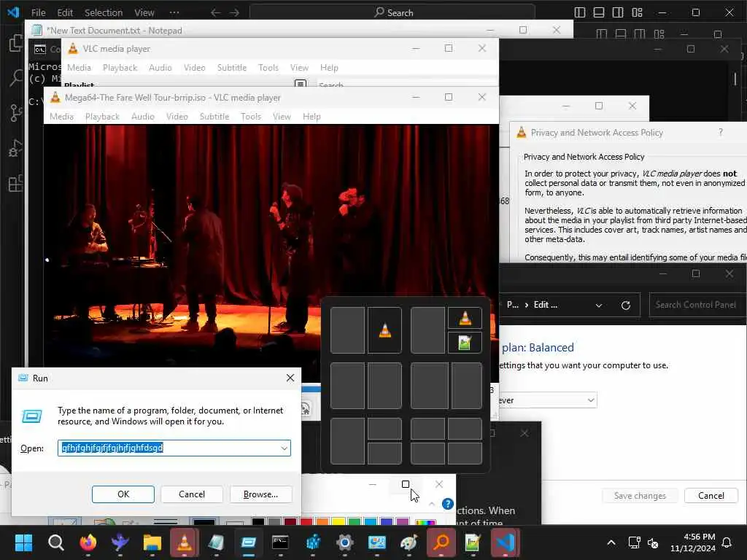The width and height of the screenshot is (747, 560).
Task: Click the VS Code top Search bar
Action: 392,12
